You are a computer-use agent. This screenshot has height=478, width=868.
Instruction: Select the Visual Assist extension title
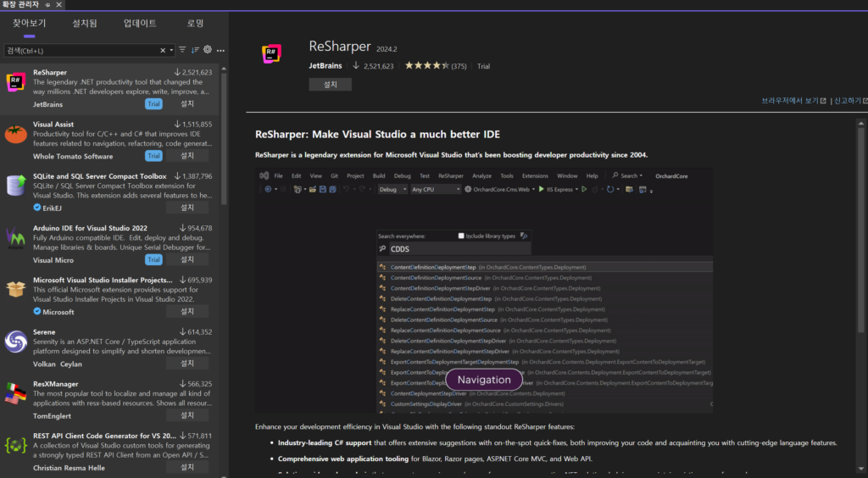[53, 124]
